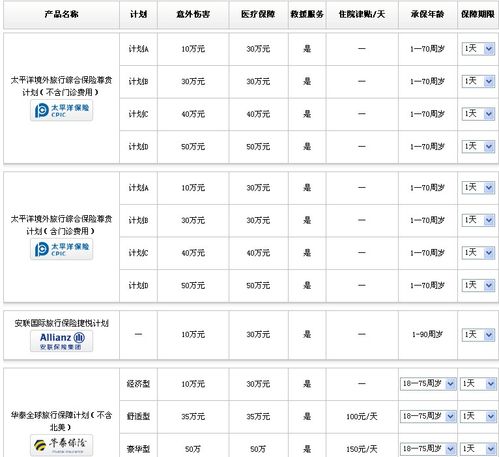The image size is (499, 457).
Task: Click the 承保年龄 column header
Action: (427, 14)
